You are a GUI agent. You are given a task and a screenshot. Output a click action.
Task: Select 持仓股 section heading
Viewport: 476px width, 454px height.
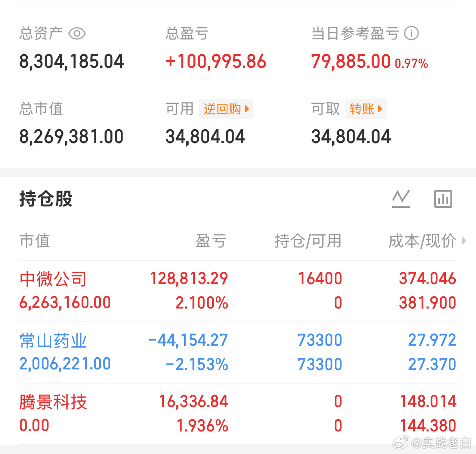[x=46, y=199]
